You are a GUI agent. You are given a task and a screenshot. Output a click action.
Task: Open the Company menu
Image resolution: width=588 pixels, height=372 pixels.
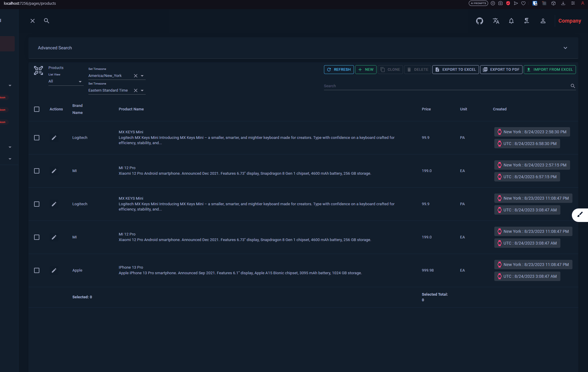pos(569,21)
